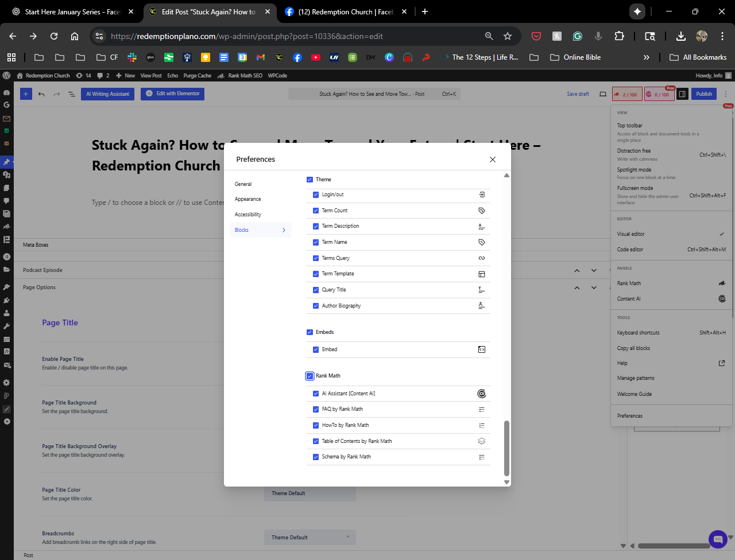Open Content AI score 0/100
Image resolution: width=735 pixels, height=560 pixels.
click(659, 94)
